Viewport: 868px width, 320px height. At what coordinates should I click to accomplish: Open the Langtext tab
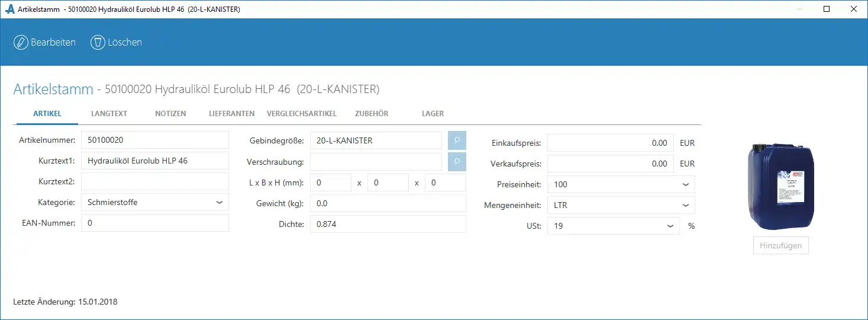tap(109, 114)
